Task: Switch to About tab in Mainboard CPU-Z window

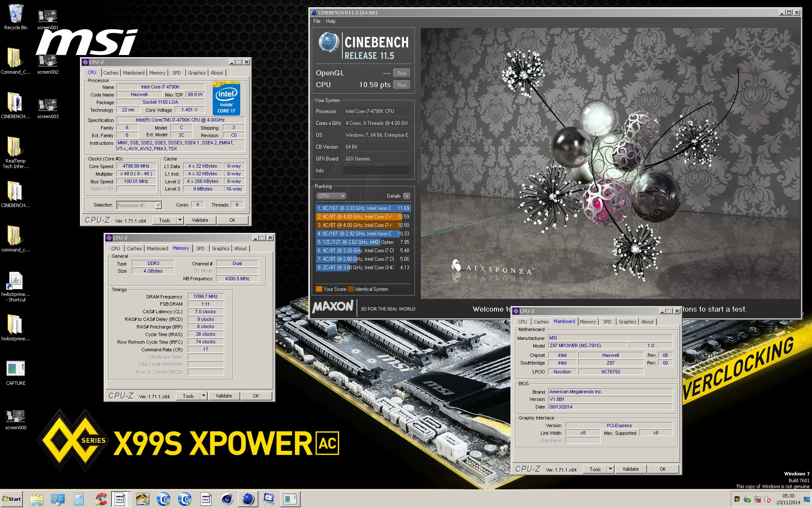Action: tap(647, 322)
